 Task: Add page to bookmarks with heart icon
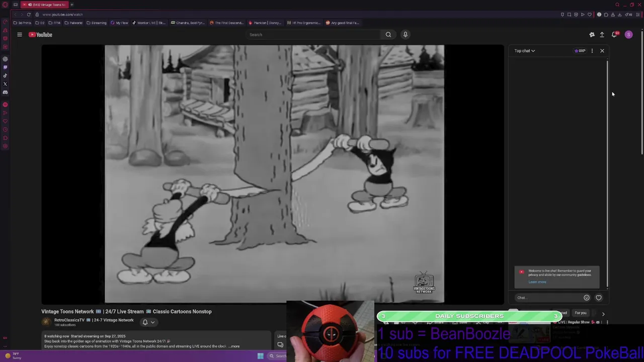[590, 15]
